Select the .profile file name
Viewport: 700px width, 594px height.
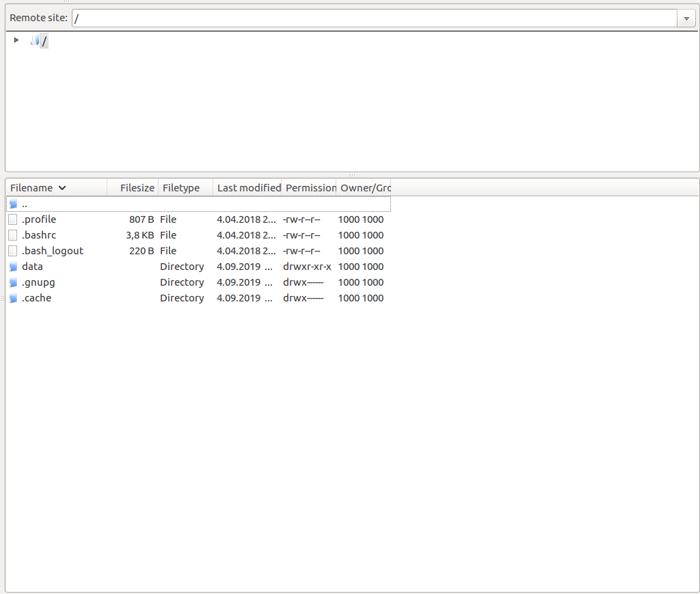click(39, 219)
